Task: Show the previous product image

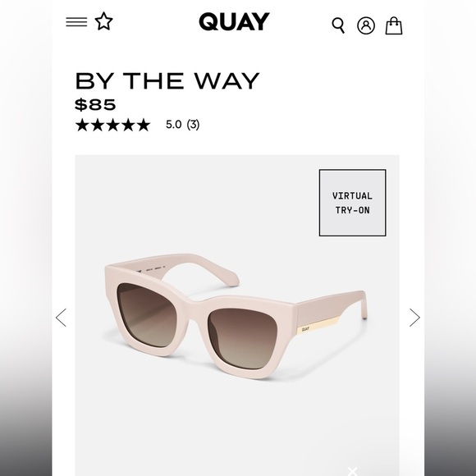Action: tap(61, 318)
